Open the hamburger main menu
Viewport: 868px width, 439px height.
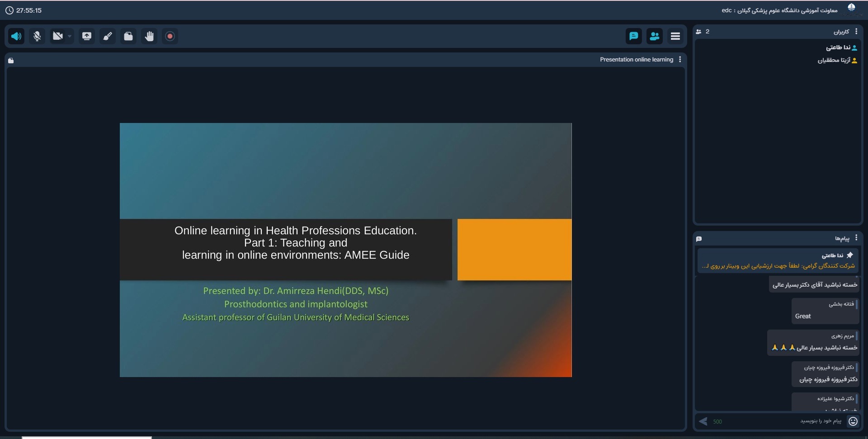pos(675,36)
